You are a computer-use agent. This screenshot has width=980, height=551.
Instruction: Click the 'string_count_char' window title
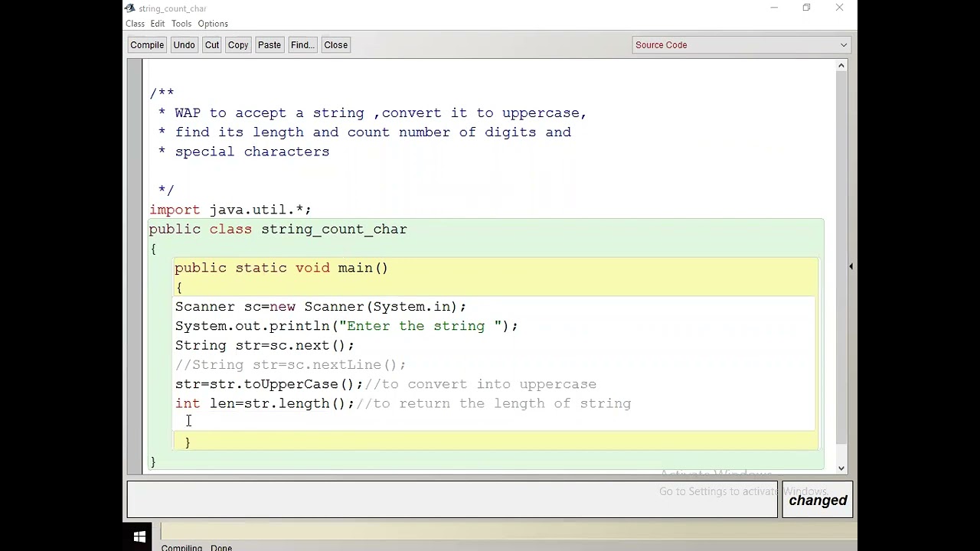click(x=172, y=8)
